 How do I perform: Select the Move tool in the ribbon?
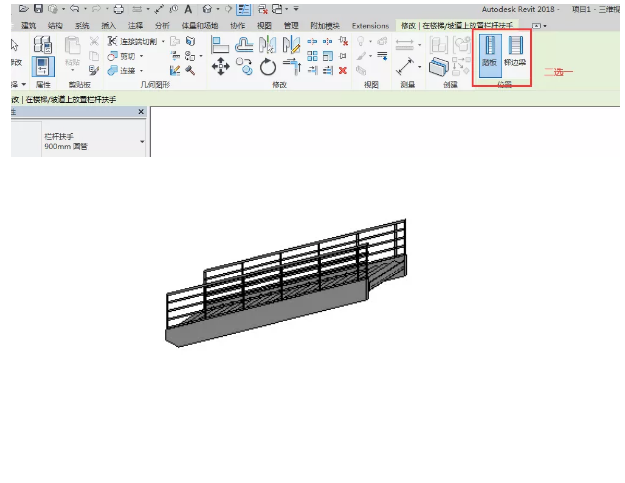tap(220, 68)
